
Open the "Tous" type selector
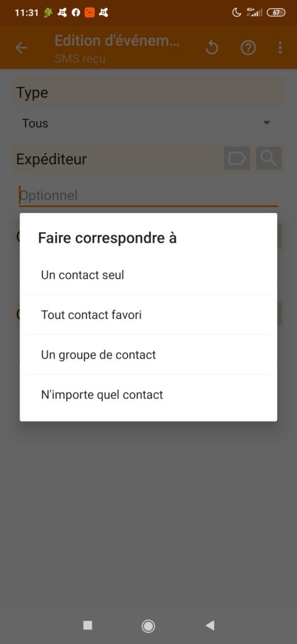tap(147, 123)
